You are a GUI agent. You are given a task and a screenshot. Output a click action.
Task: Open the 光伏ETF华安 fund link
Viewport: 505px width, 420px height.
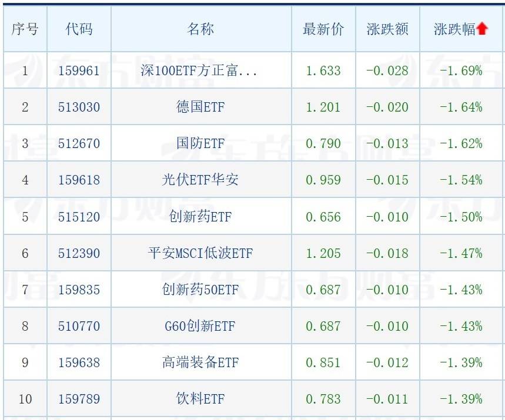[x=200, y=180]
